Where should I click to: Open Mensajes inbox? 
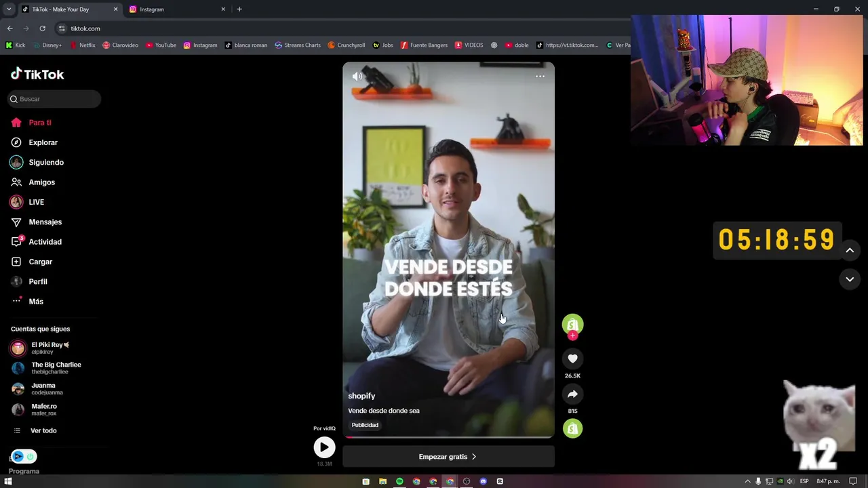pos(45,222)
